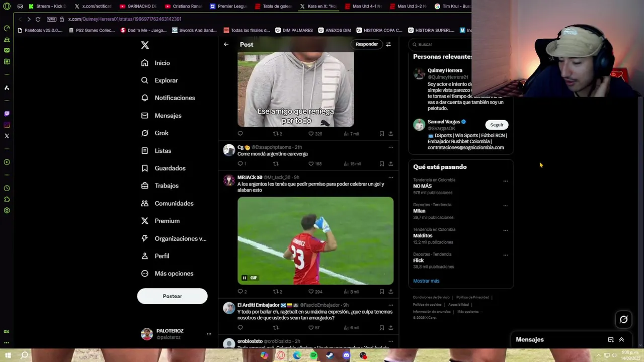Image resolution: width=644 pixels, height=362 pixels.
Task: Bookmark the 'Ese amigo que reniega' post
Action: tap(381, 134)
